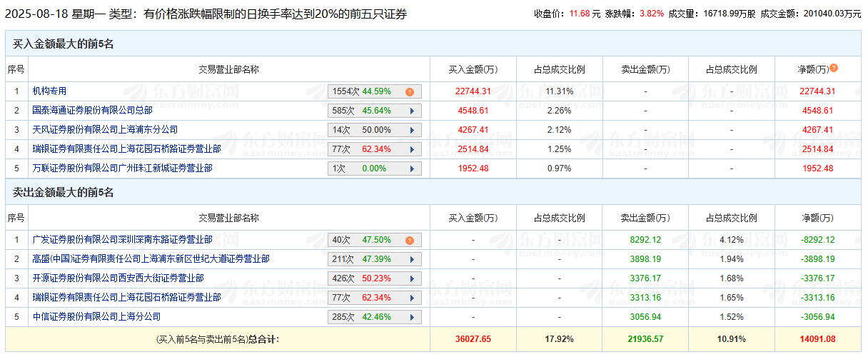Open the 机构专用 link
Image resolution: width=868 pixels, height=357 pixels.
pyautogui.click(x=49, y=91)
